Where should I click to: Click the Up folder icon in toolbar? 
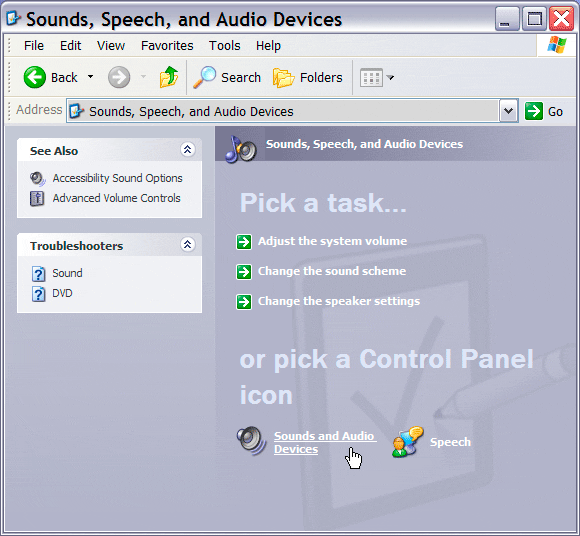(x=169, y=77)
